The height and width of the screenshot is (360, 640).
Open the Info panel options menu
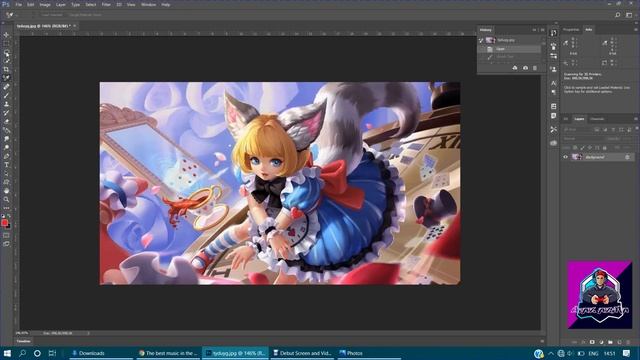pos(636,30)
